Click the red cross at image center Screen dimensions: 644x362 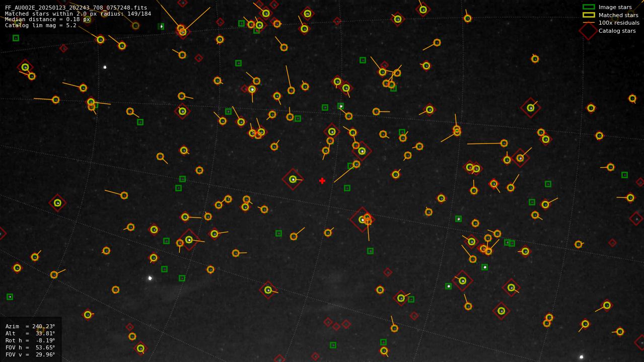click(322, 181)
